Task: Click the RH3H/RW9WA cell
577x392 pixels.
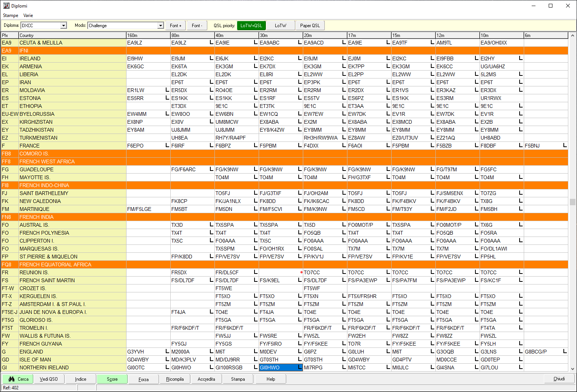Action: (x=325, y=138)
